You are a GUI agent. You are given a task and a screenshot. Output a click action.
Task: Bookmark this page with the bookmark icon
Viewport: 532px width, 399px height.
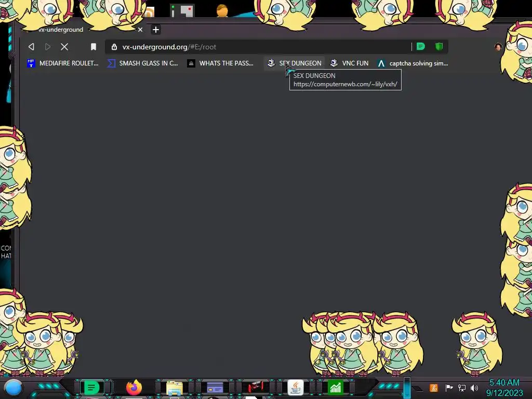click(x=94, y=47)
